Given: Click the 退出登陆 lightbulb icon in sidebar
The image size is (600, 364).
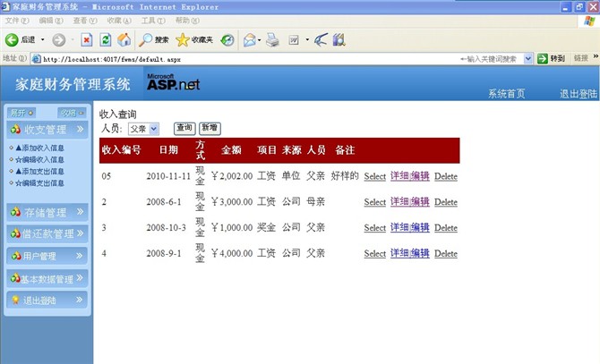Looking at the screenshot, I should coord(15,300).
